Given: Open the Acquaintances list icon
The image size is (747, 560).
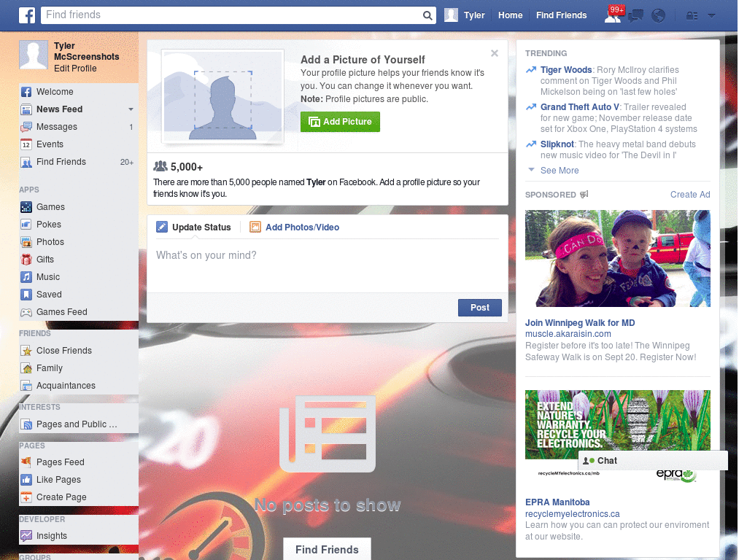Looking at the screenshot, I should [26, 386].
